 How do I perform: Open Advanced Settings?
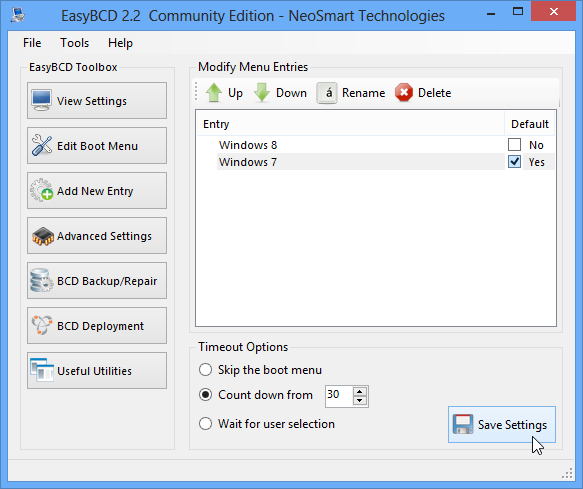click(x=97, y=236)
